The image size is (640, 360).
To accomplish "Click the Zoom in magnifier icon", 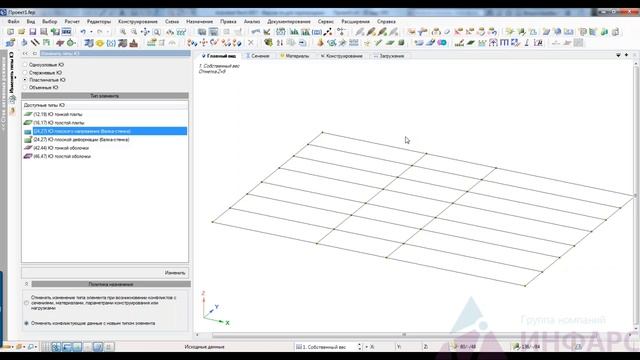I will pos(123,31).
